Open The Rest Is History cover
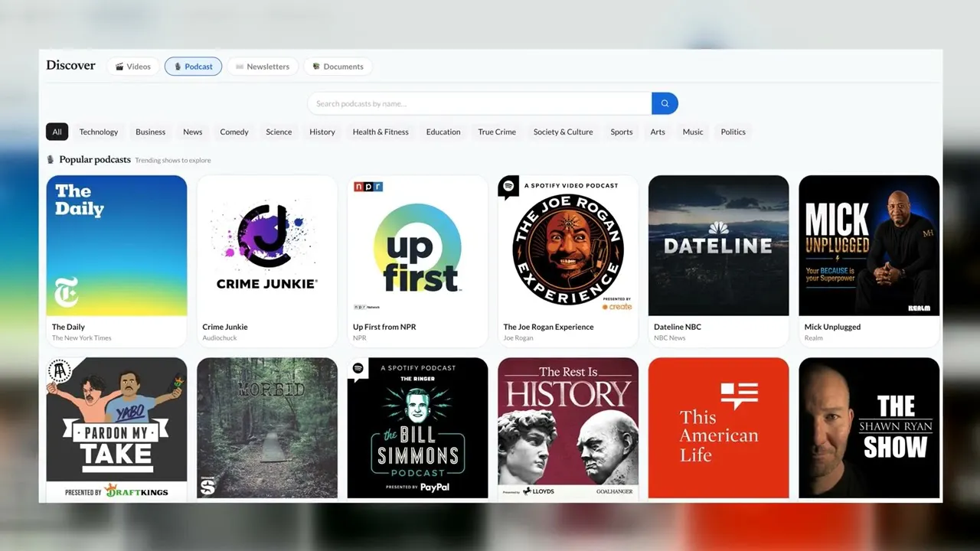Screen dimensions: 980x551 click(568, 428)
